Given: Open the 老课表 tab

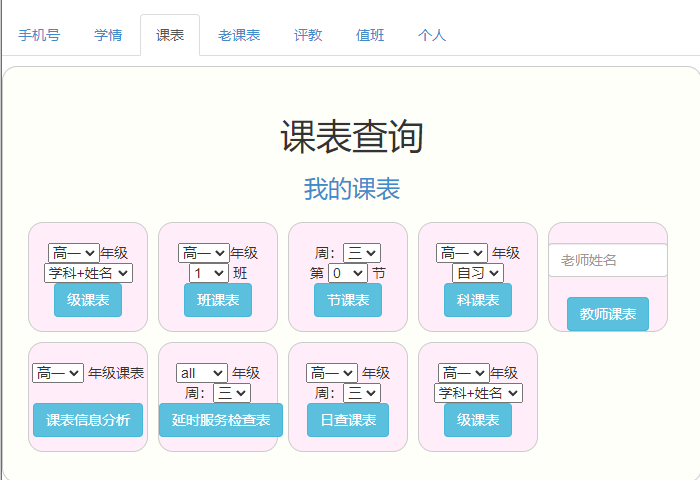Looking at the screenshot, I should [x=239, y=35].
